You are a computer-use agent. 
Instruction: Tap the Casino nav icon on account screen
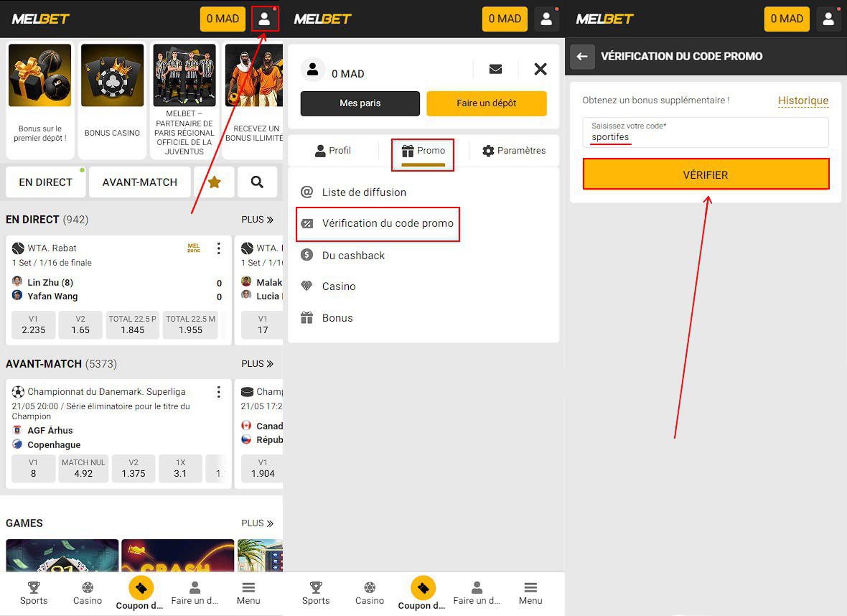pos(370,593)
